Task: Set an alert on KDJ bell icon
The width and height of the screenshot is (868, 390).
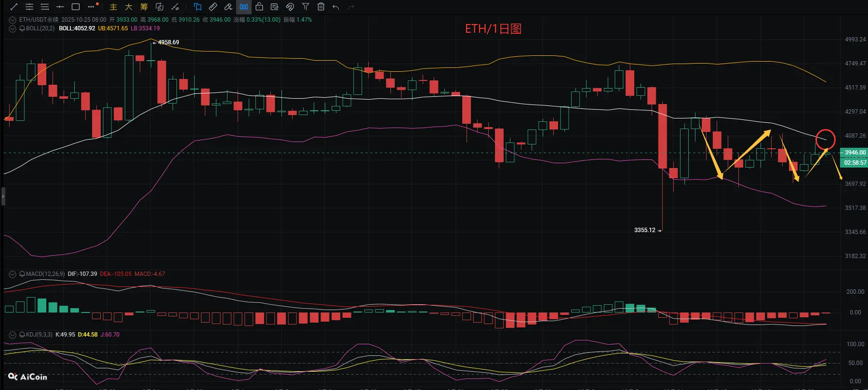Action: [22, 335]
